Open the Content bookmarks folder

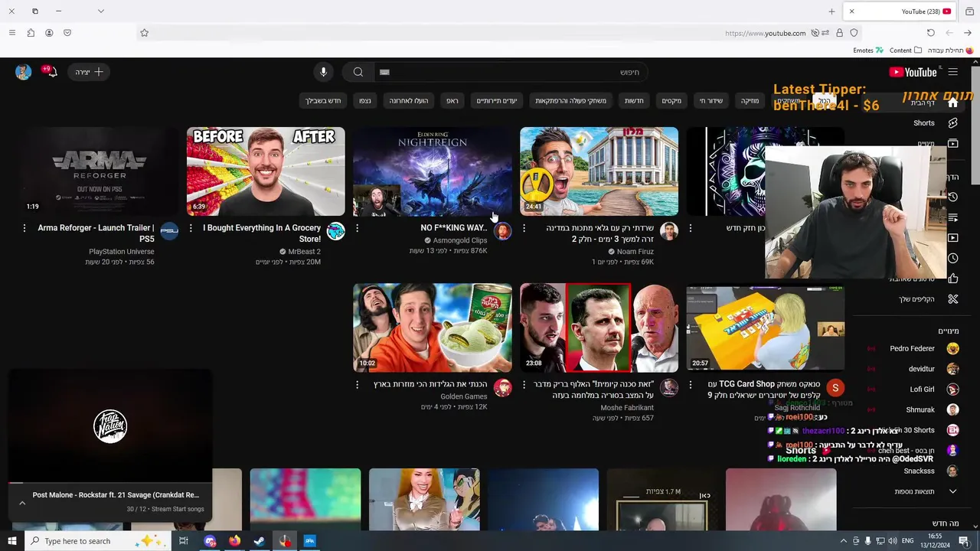[x=905, y=51]
